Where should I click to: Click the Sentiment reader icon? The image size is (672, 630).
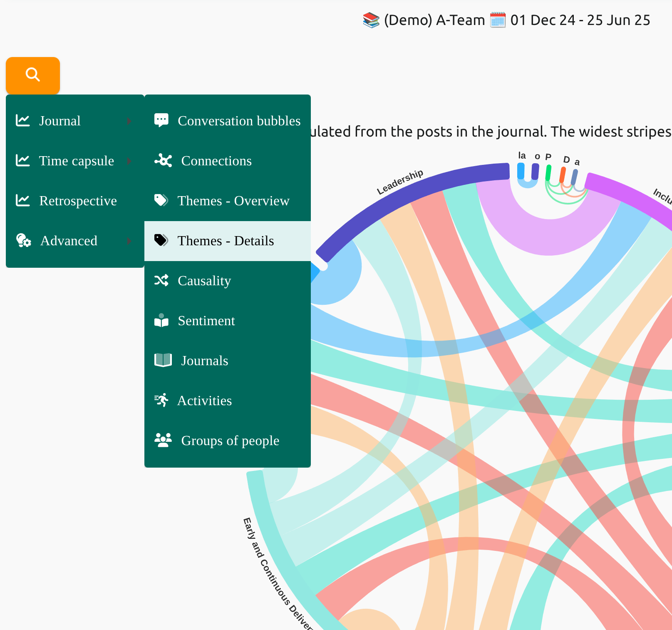coord(161,320)
